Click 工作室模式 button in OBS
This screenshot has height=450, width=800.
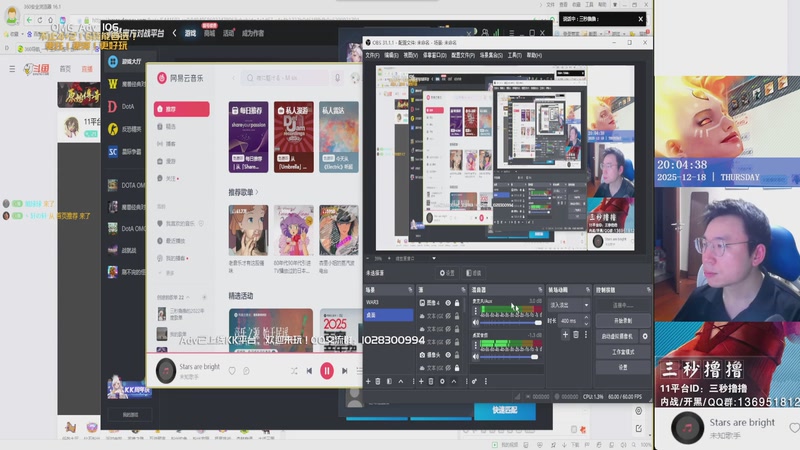pyautogui.click(x=623, y=352)
